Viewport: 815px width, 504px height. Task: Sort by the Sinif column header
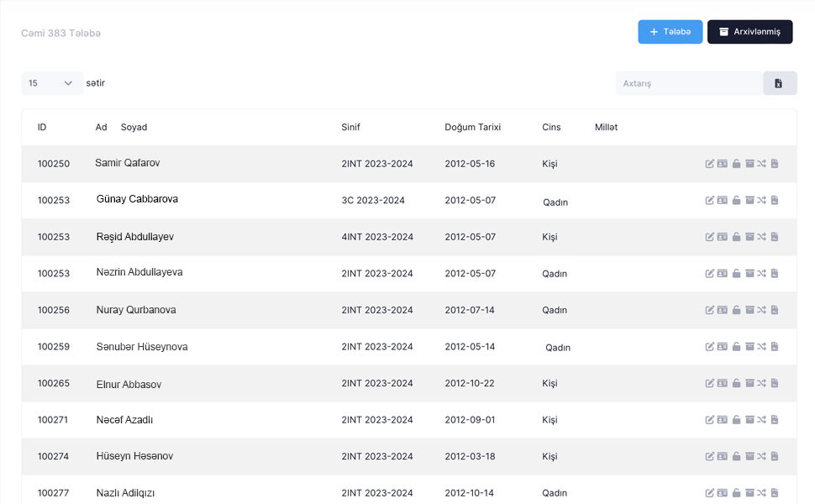pyautogui.click(x=350, y=128)
